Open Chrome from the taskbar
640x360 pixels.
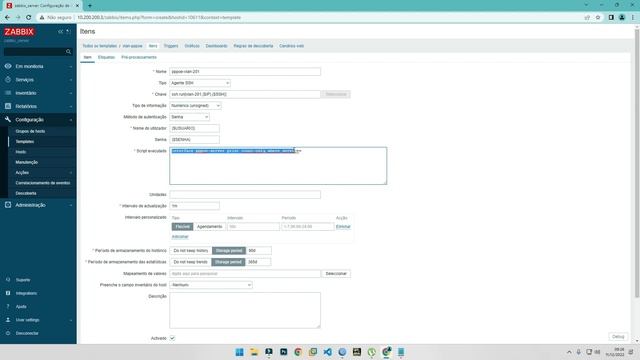298,352
